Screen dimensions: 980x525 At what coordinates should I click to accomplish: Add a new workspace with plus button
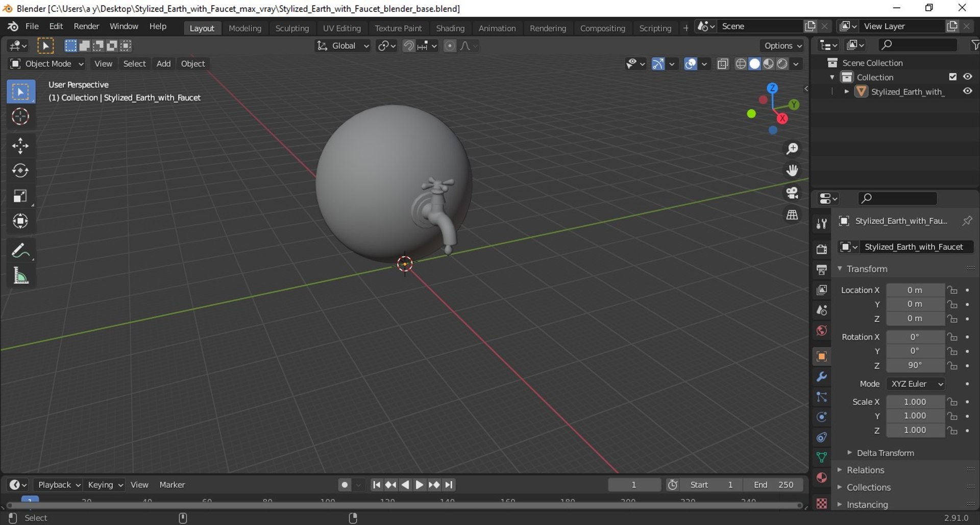[x=685, y=28]
